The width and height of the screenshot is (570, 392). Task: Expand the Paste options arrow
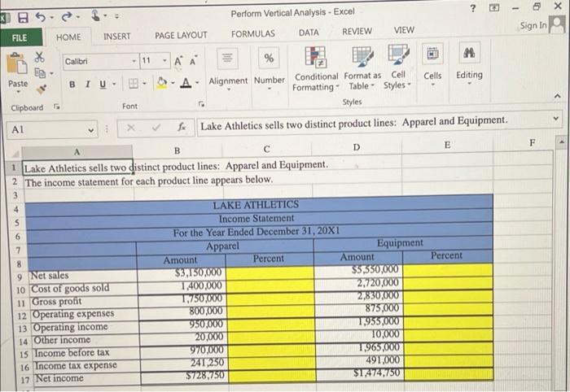(18, 91)
